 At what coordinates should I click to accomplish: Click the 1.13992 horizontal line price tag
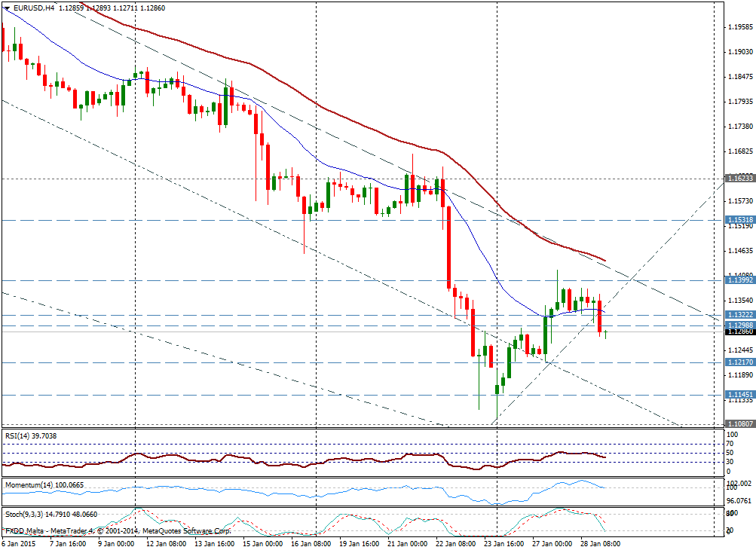click(737, 280)
